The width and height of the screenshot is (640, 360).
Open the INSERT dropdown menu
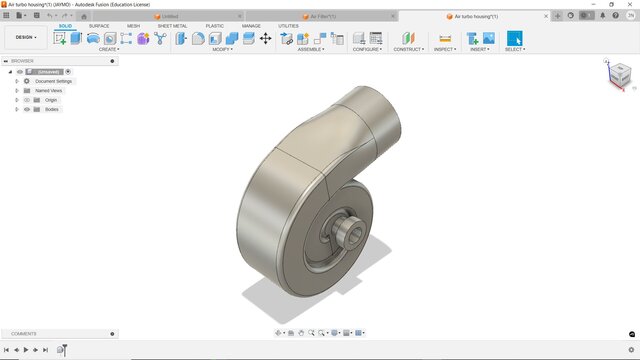pos(480,49)
